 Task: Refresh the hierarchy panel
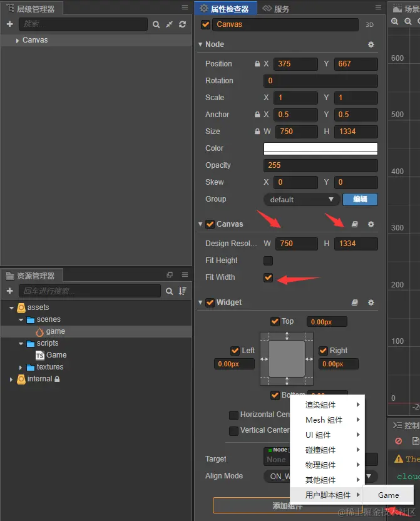(x=182, y=24)
